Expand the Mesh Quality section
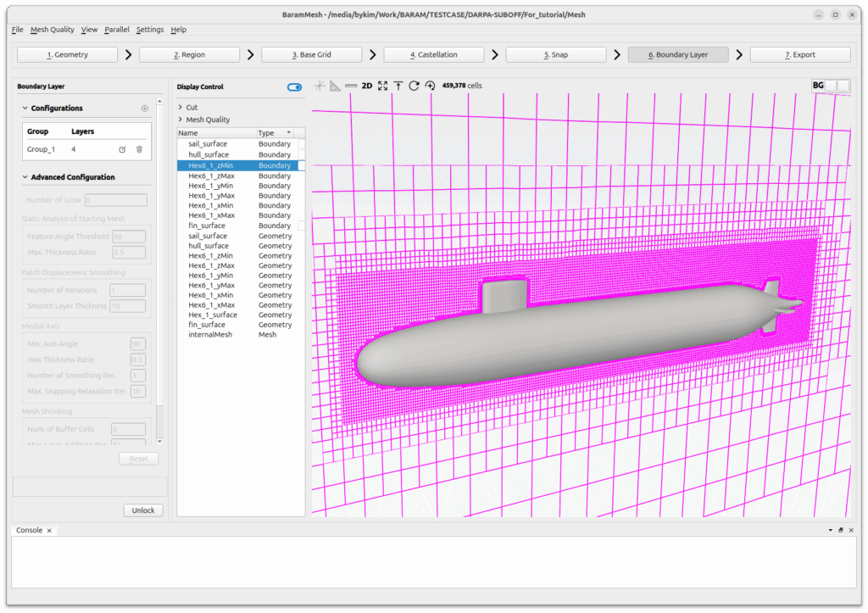868x613 pixels. pyautogui.click(x=181, y=120)
